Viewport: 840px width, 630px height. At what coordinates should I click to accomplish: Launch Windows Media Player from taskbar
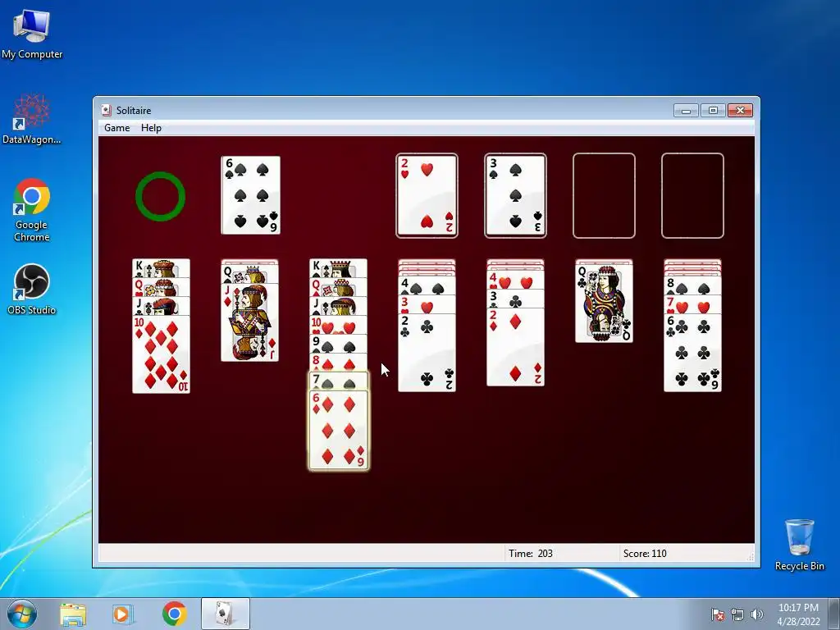[x=121, y=614]
